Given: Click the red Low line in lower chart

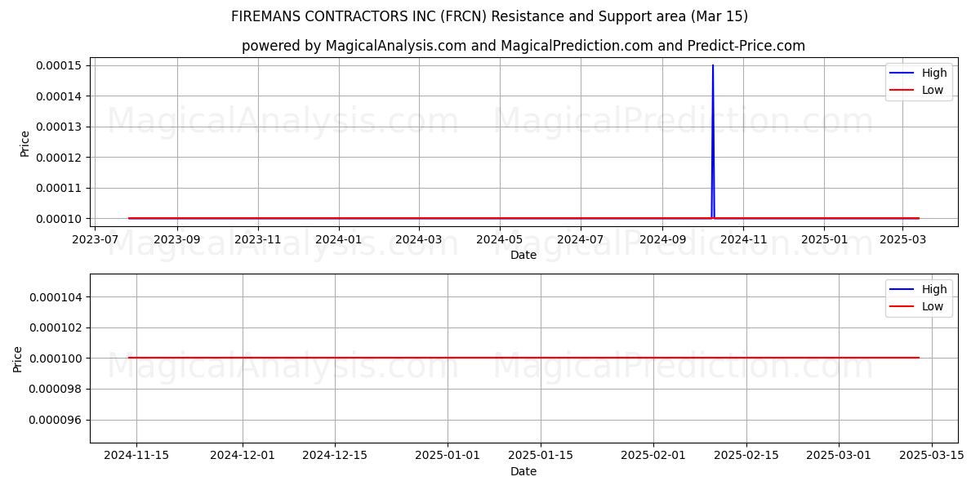Looking at the screenshot, I should (x=523, y=358).
